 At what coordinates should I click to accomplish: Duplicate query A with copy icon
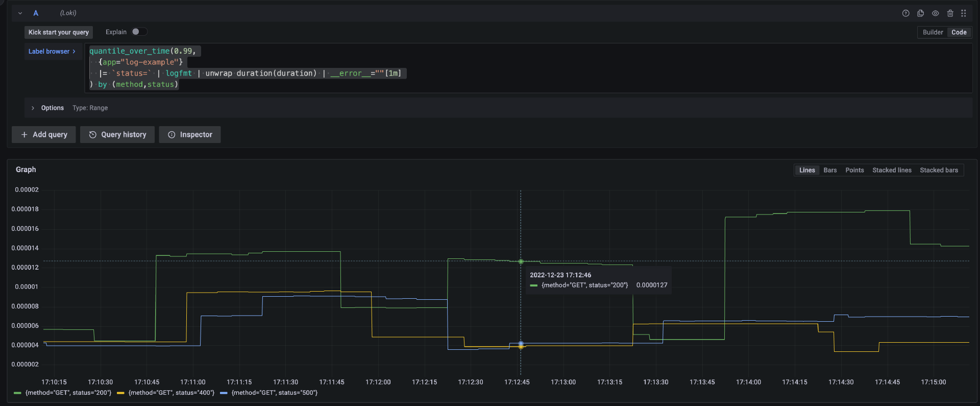click(920, 13)
